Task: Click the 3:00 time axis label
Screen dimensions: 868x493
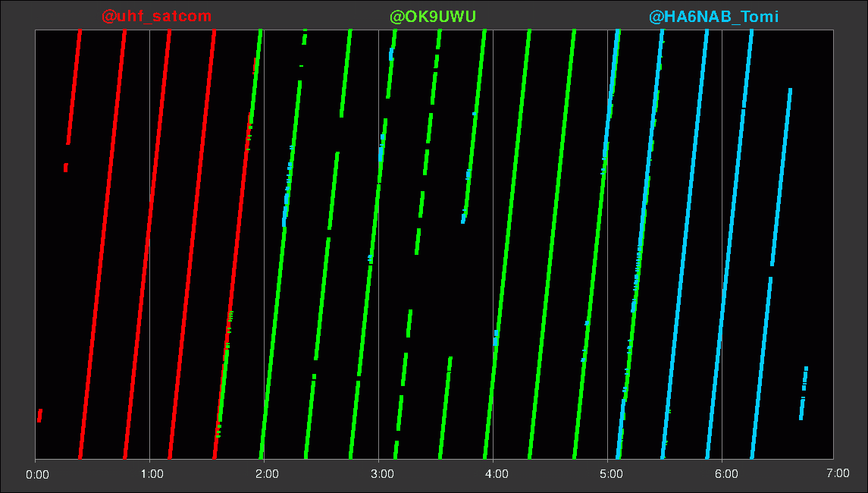Action: pyautogui.click(x=382, y=474)
